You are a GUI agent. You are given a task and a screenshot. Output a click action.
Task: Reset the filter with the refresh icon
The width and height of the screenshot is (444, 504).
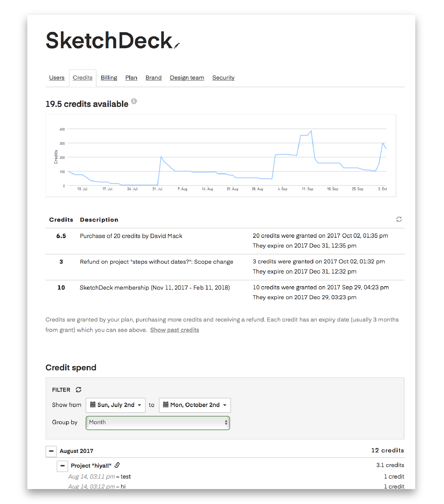coord(79,390)
